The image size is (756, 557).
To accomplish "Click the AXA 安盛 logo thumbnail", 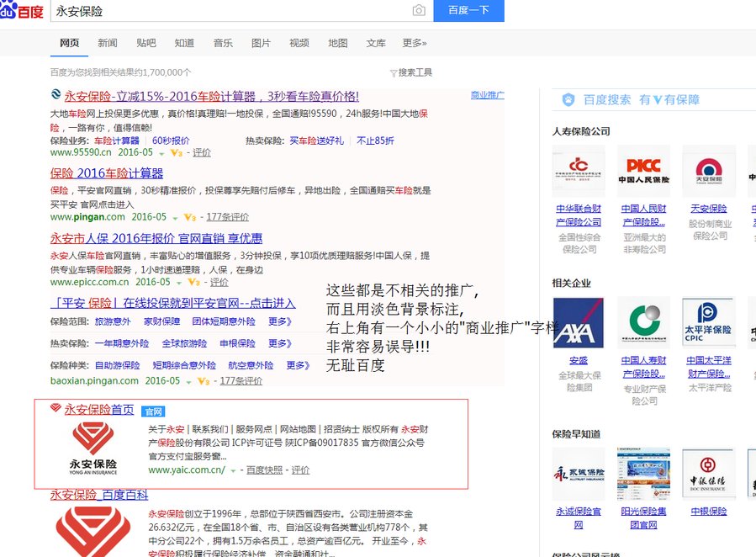I will (x=578, y=323).
